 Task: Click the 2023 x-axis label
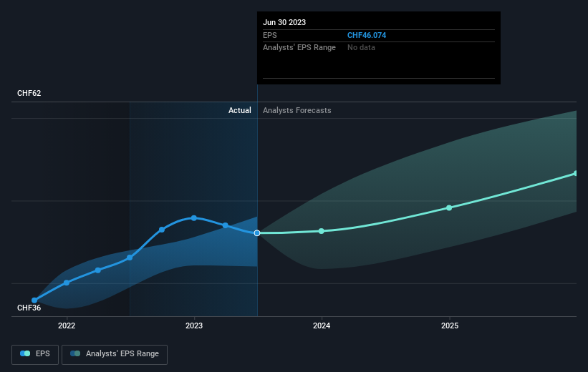coord(194,326)
